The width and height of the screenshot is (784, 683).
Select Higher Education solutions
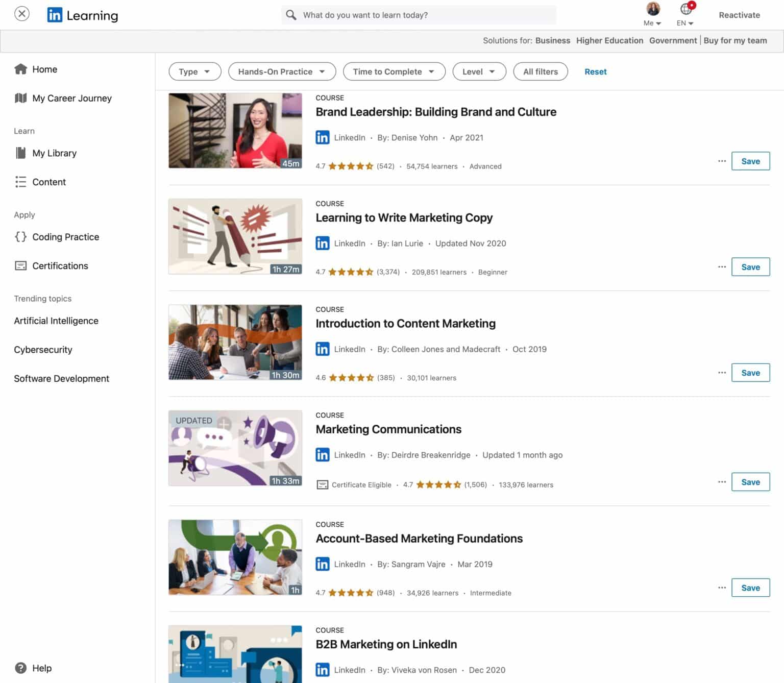pos(609,40)
